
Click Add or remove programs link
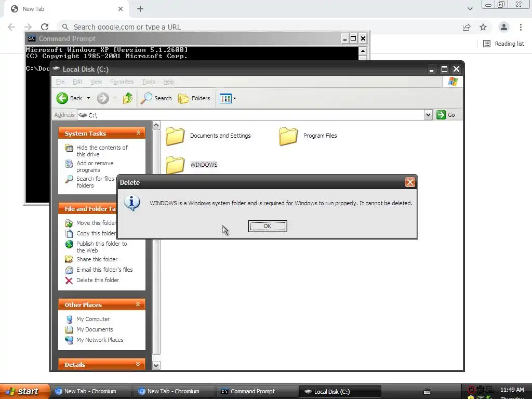coord(95,167)
